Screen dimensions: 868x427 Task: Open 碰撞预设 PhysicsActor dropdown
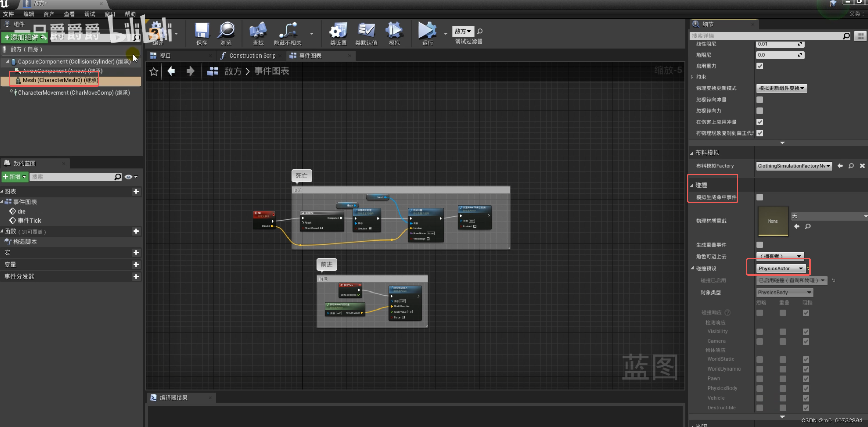tap(781, 269)
